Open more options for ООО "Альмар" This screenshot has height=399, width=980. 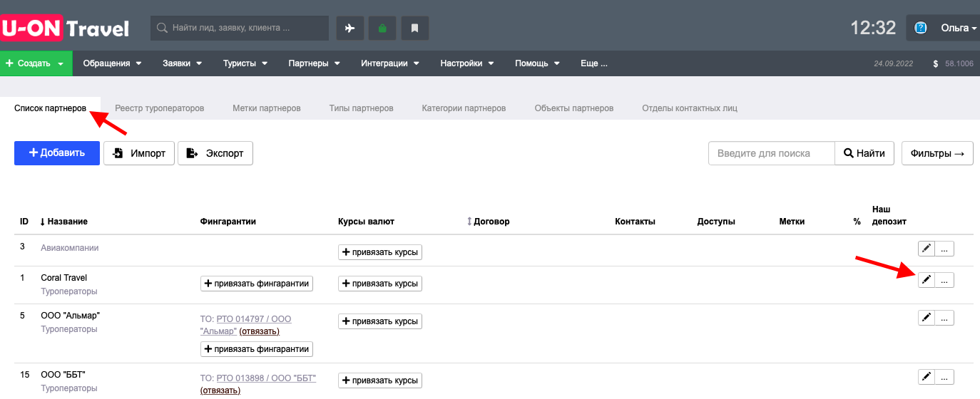(944, 318)
